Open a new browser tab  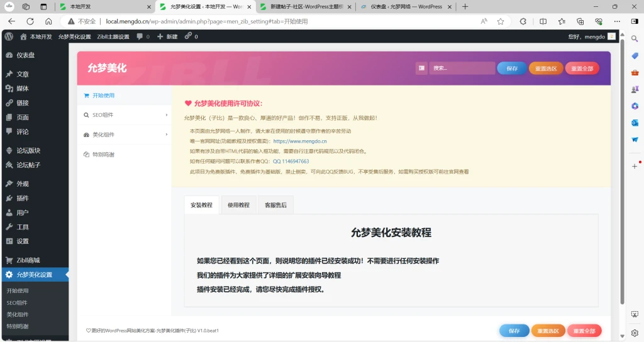click(x=465, y=6)
